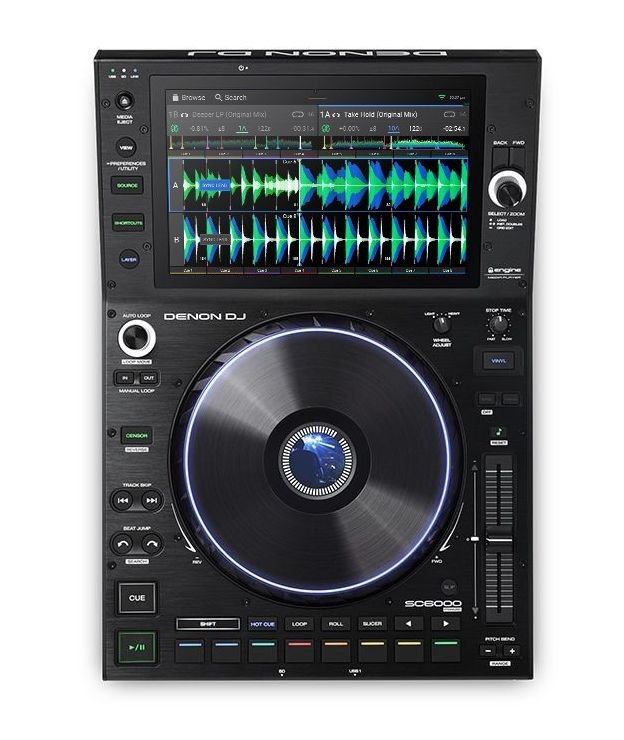Tap the right parameter arrow button

445,624
